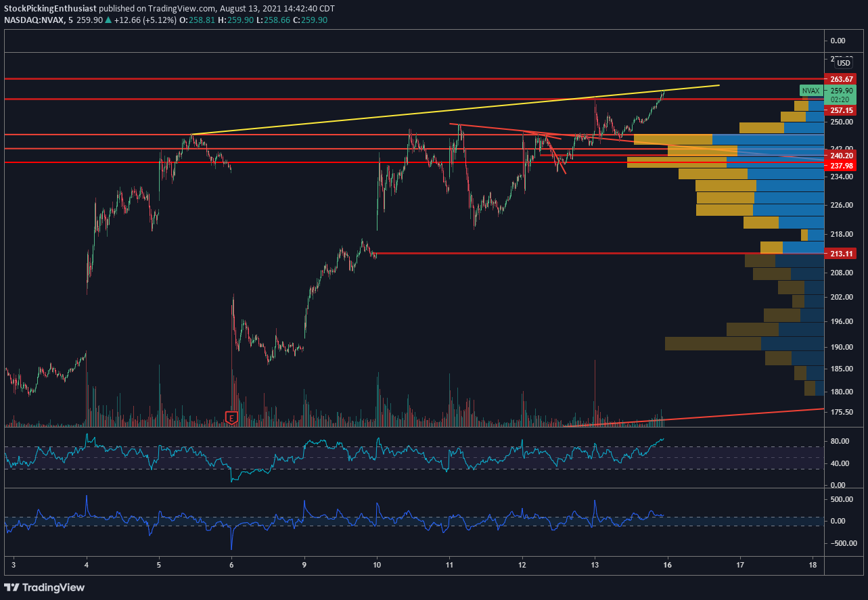Click date label 9 on time axis
This screenshot has width=868, height=600.
coord(304,564)
